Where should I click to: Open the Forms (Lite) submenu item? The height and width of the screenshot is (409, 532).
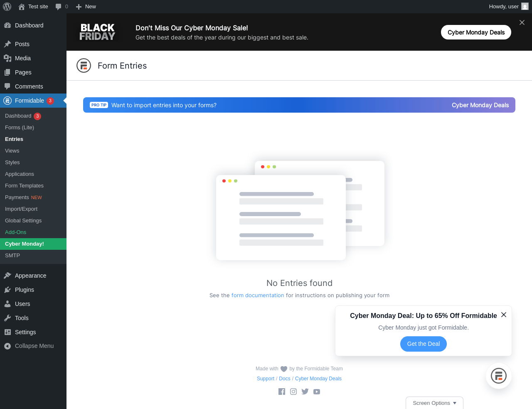click(33, 128)
